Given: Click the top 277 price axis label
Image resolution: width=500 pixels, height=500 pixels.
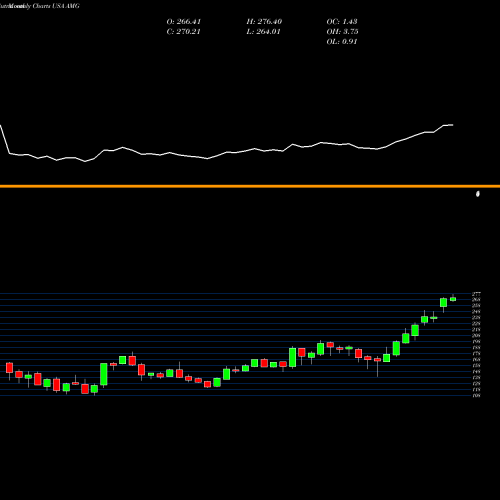Looking at the screenshot, I should (x=476, y=294).
